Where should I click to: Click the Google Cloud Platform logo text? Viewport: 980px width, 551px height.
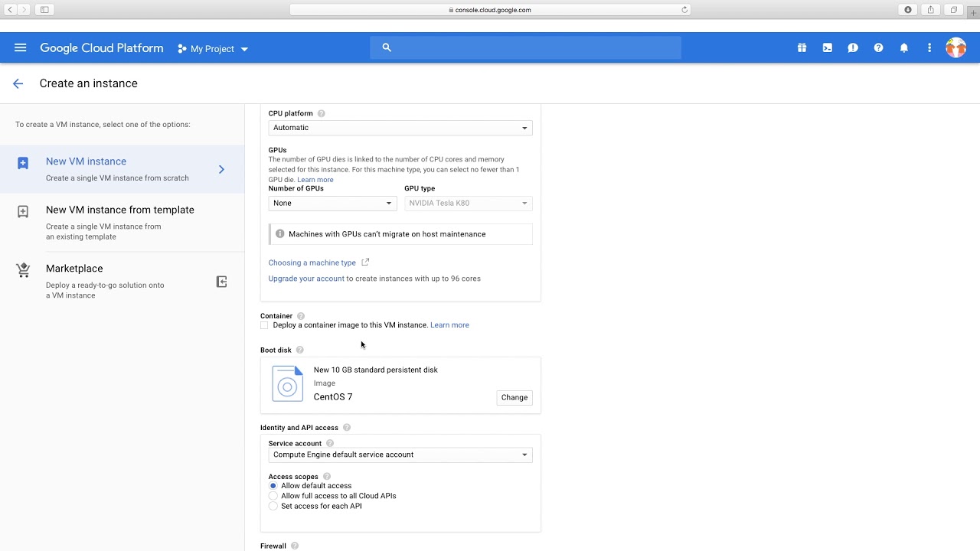[x=102, y=47]
